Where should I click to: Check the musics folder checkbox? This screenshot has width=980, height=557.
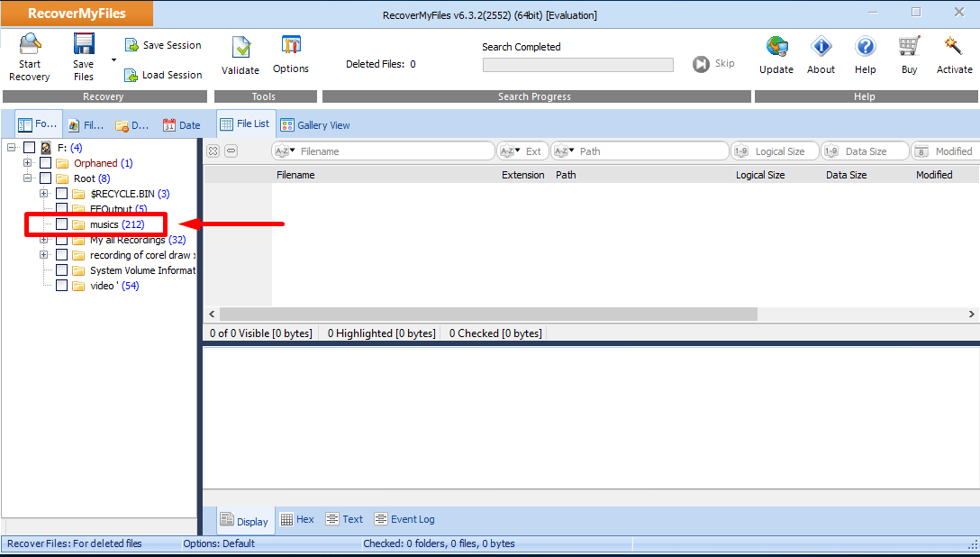coord(62,224)
